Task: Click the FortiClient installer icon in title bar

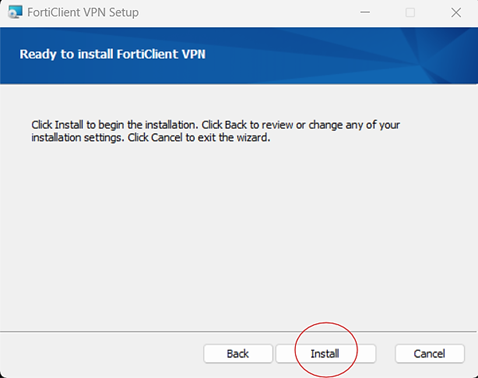Action: coord(15,12)
